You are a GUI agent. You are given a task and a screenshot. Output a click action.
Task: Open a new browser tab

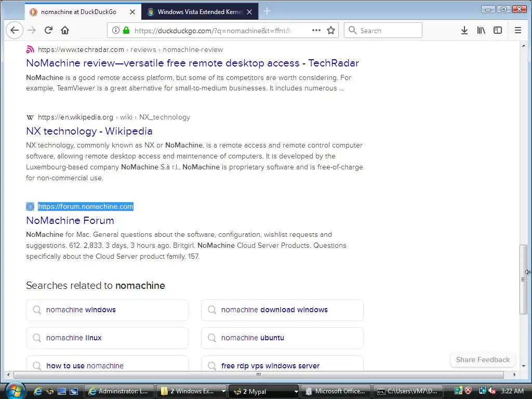268,11
